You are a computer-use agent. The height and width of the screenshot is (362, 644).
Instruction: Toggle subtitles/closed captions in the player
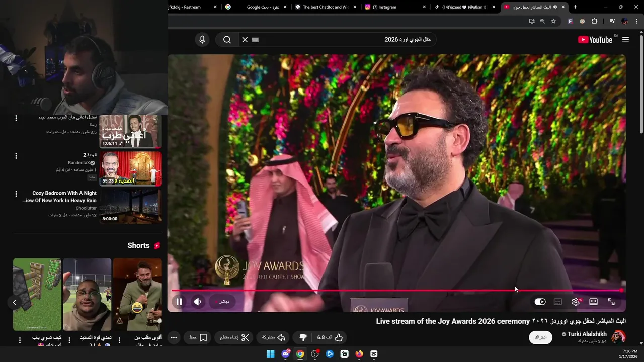point(558,302)
